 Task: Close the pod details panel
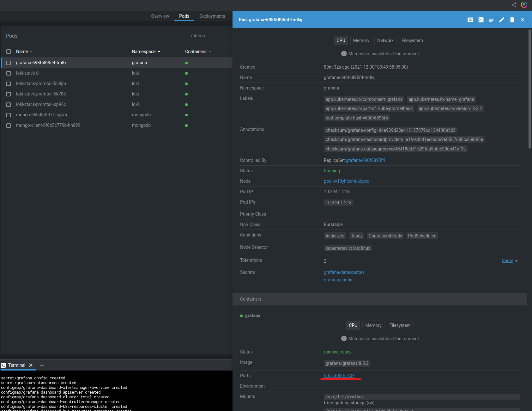coord(523,20)
